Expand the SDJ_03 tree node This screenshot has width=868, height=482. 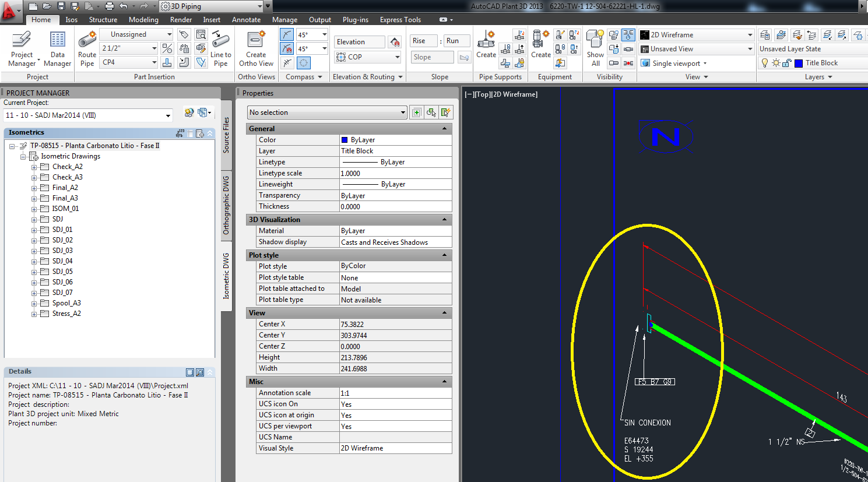(34, 250)
